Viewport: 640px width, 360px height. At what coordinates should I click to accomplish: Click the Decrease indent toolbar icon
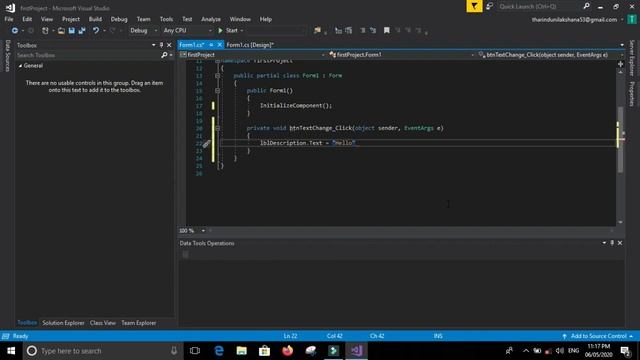[362, 31]
